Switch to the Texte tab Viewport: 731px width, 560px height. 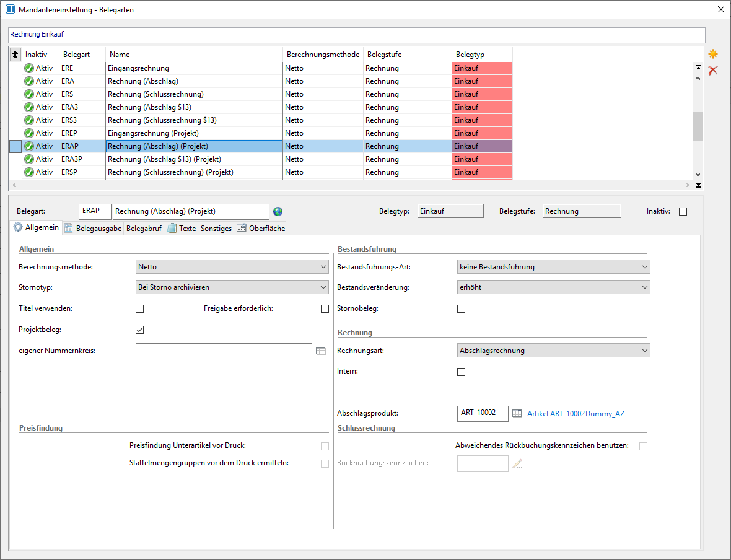pos(182,229)
